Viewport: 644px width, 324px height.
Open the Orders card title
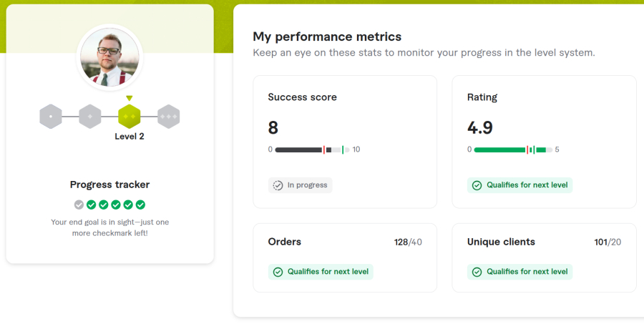pos(284,242)
